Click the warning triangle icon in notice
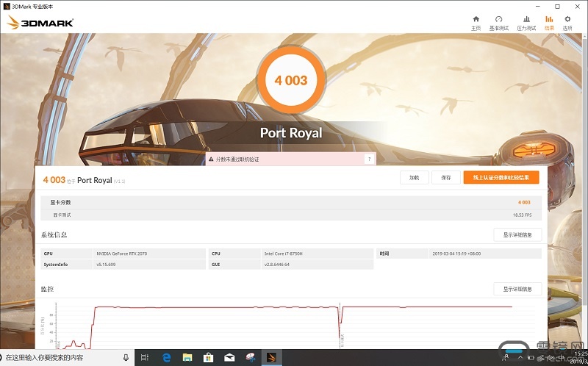 (211, 159)
